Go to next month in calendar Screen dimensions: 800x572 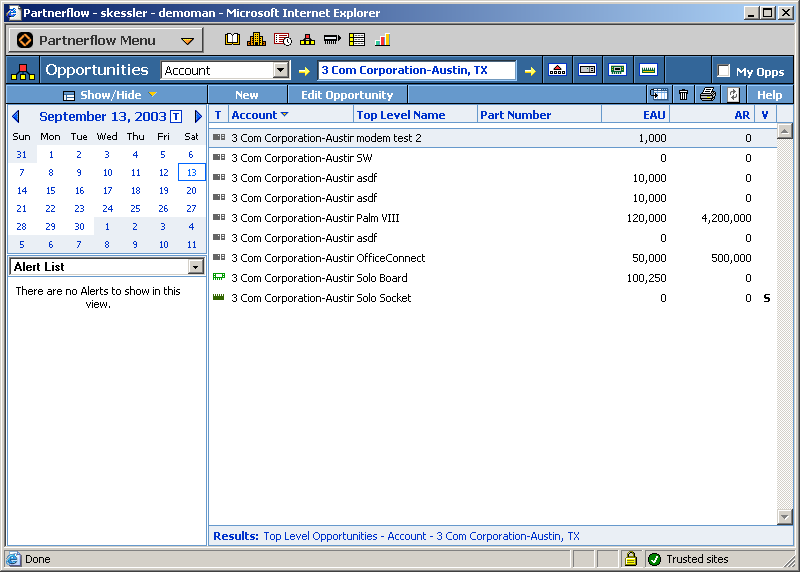pos(198,116)
